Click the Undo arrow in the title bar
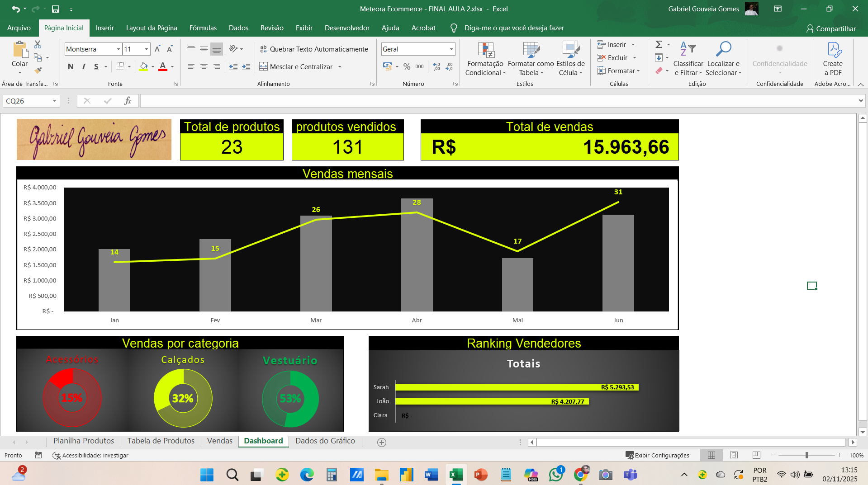The width and height of the screenshot is (868, 485). (16, 9)
